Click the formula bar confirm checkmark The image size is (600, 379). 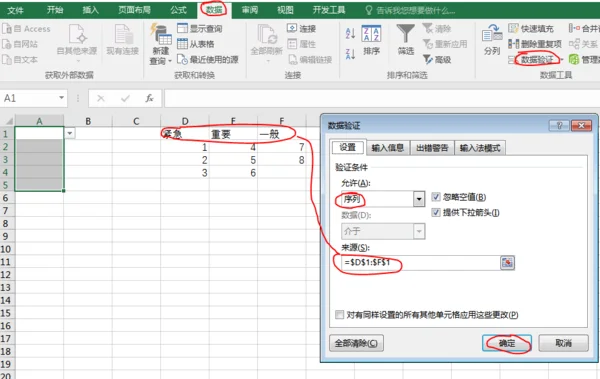pos(125,98)
